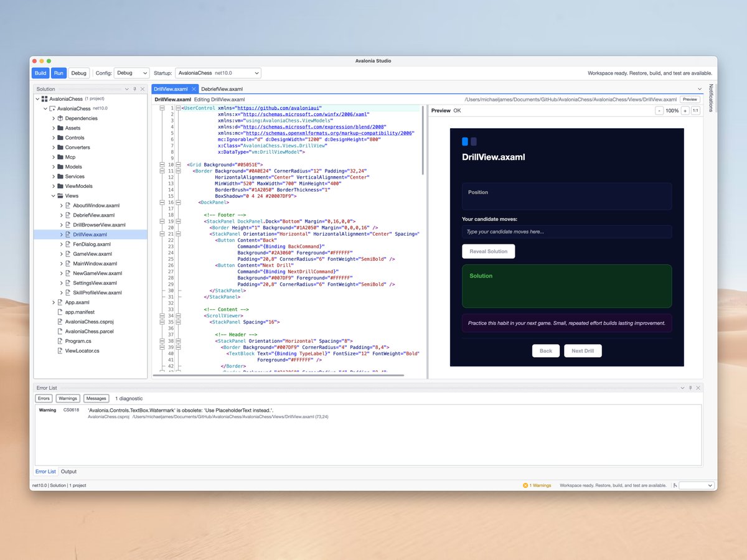The height and width of the screenshot is (560, 747).
Task: Zoom in preview with plus button
Action: [685, 111]
